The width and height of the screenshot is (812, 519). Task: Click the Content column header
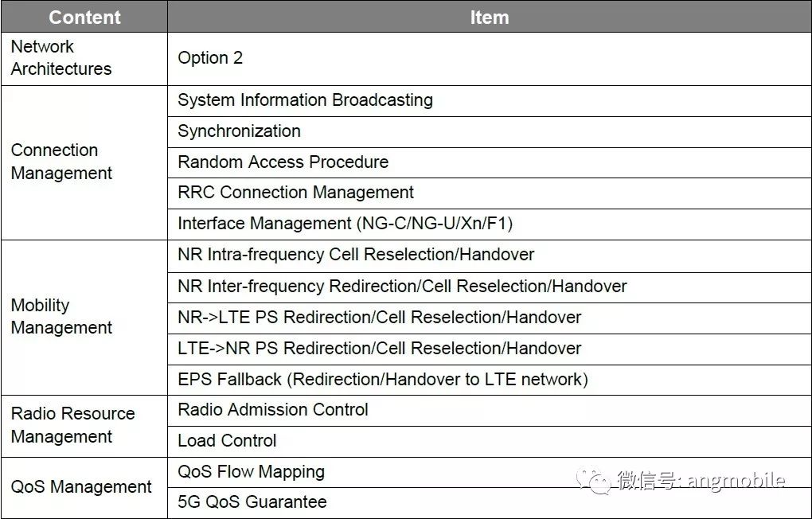tap(84, 17)
